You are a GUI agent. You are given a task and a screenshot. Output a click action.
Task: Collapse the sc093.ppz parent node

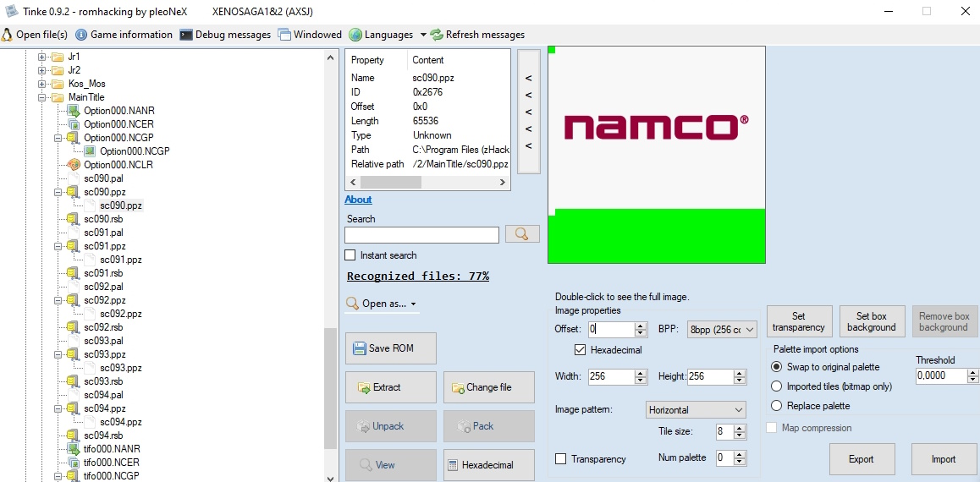[x=58, y=354]
